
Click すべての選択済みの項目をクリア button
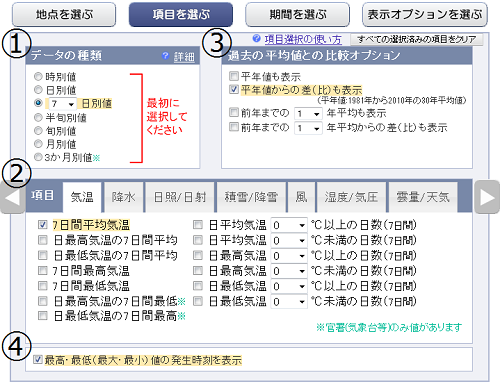pyautogui.click(x=417, y=39)
